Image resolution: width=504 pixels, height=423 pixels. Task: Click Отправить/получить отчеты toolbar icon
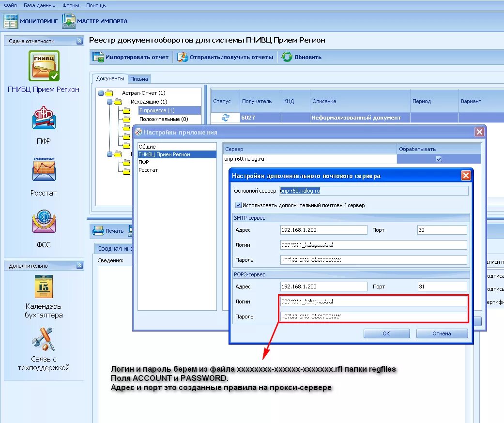[182, 57]
